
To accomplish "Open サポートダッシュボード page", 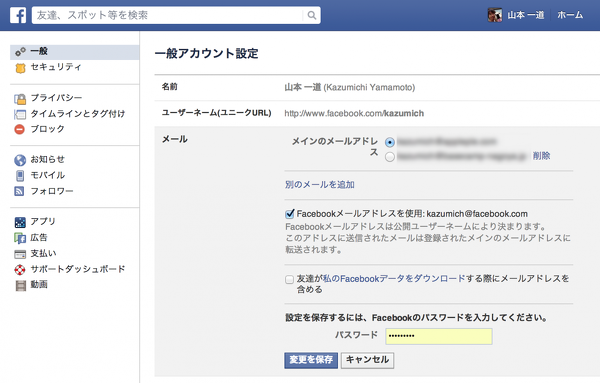I will [x=78, y=269].
